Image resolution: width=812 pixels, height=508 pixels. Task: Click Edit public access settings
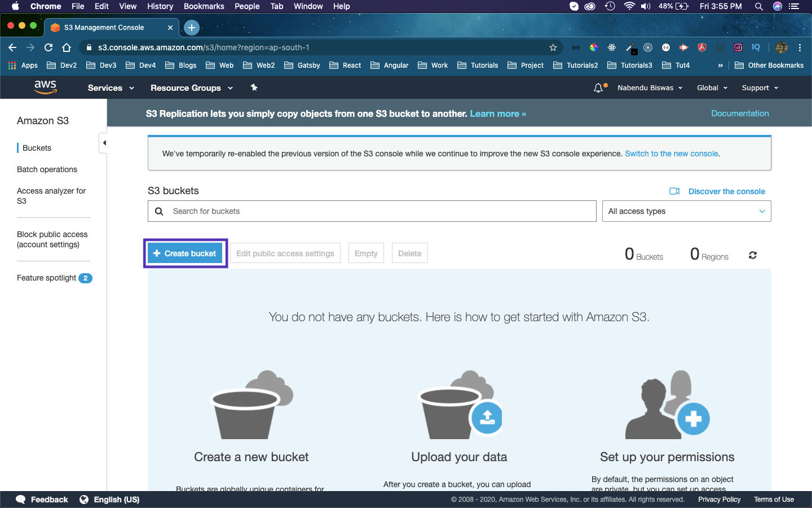[x=285, y=253]
